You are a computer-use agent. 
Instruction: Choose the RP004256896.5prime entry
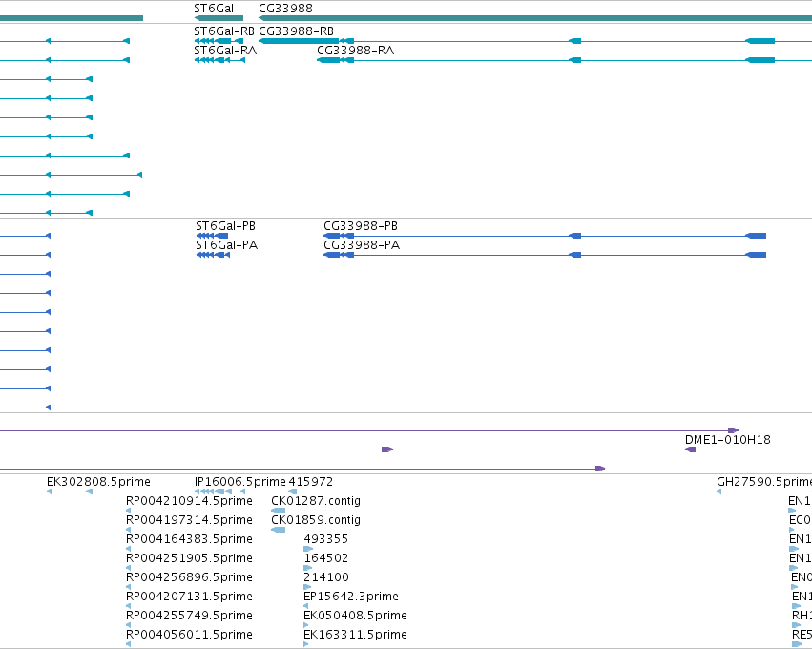189,577
